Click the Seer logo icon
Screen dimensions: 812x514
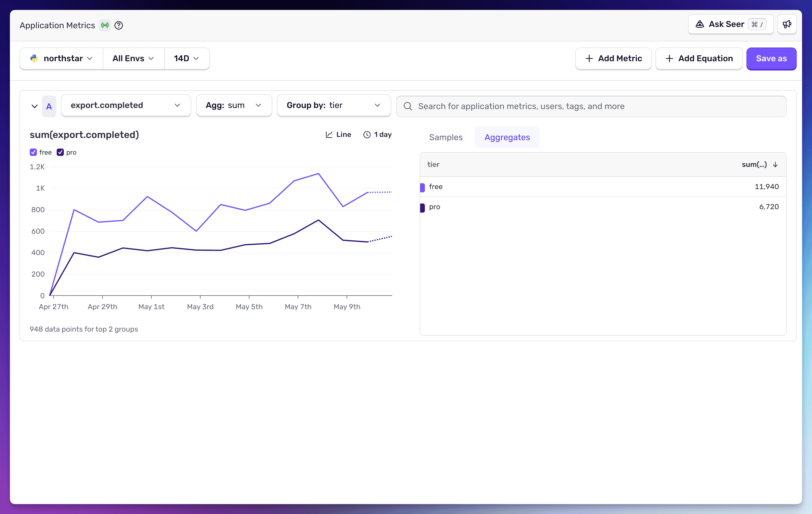click(x=700, y=24)
